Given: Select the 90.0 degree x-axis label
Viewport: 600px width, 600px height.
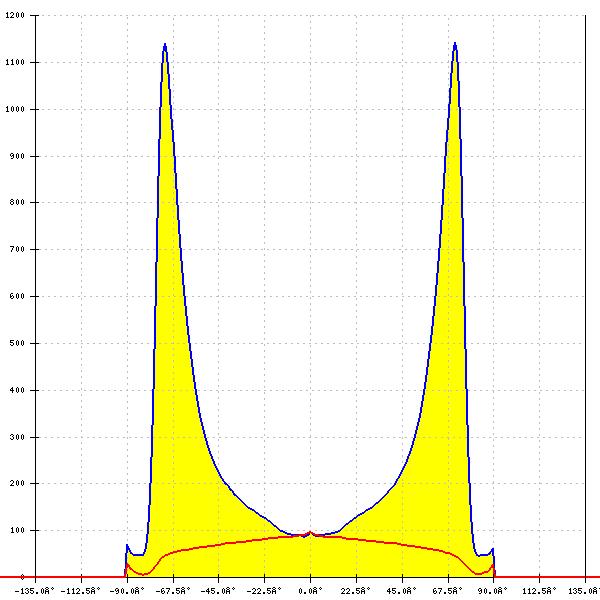Looking at the screenshot, I should (x=493, y=590).
